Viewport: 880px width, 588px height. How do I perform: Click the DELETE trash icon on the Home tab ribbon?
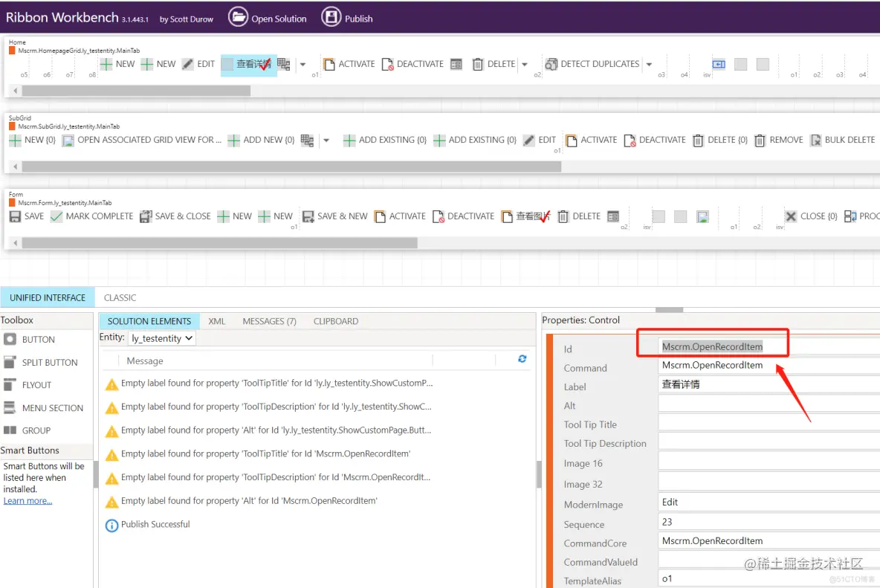[x=476, y=64]
